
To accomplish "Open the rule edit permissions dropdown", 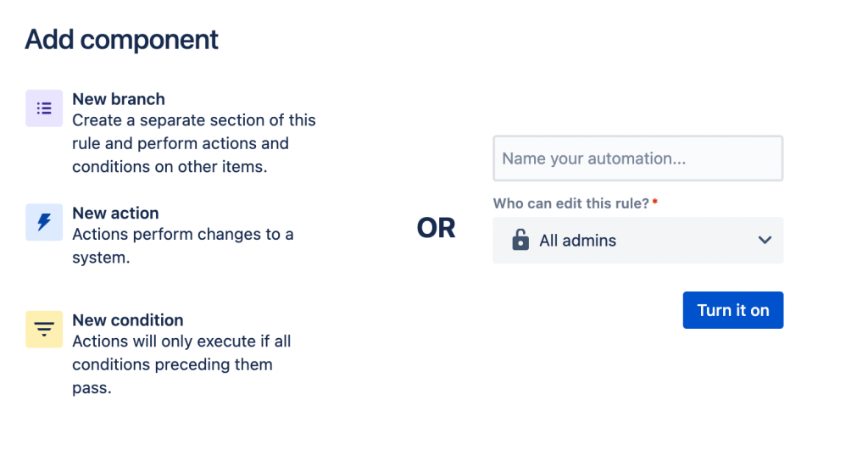I will point(637,241).
